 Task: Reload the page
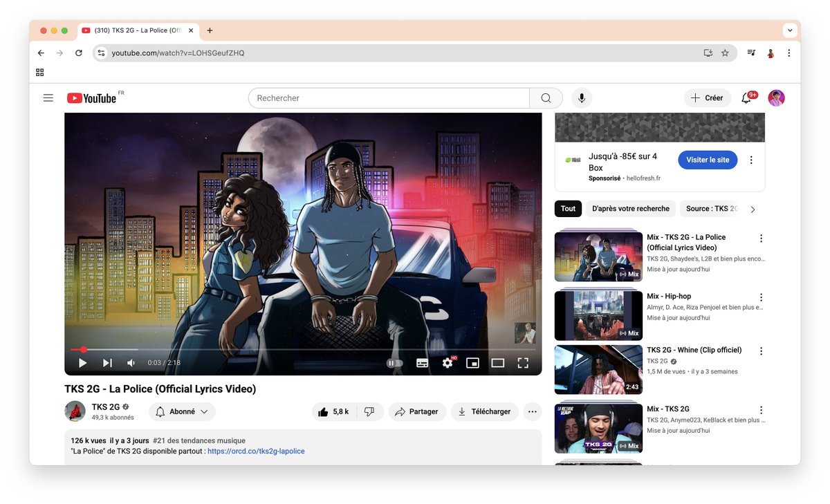click(79, 53)
